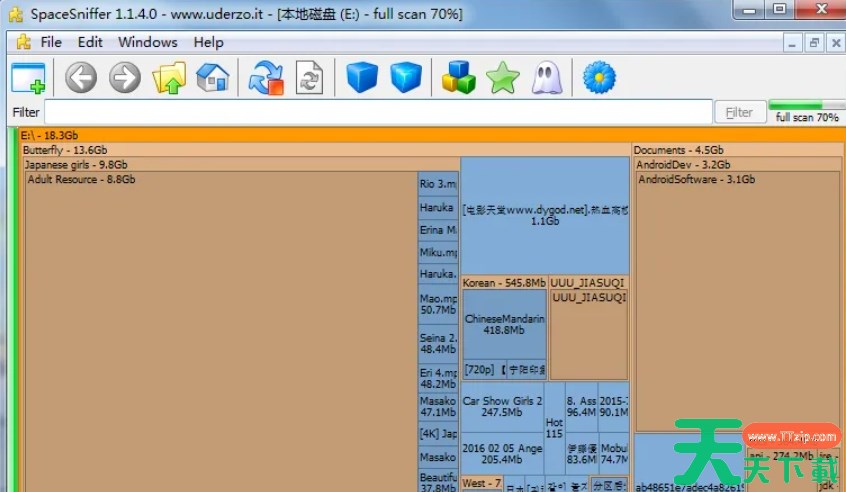Click the blue flower donate icon
This screenshot has height=492, width=846.
[598, 77]
